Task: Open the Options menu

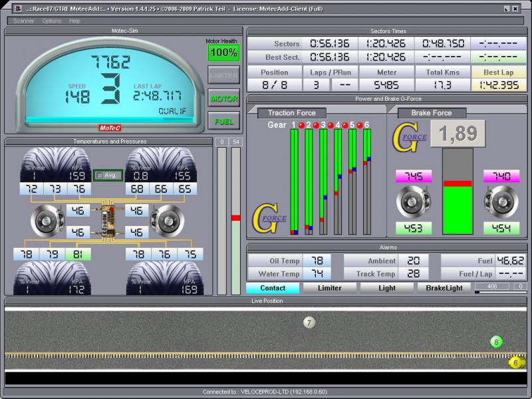Action: pos(52,21)
